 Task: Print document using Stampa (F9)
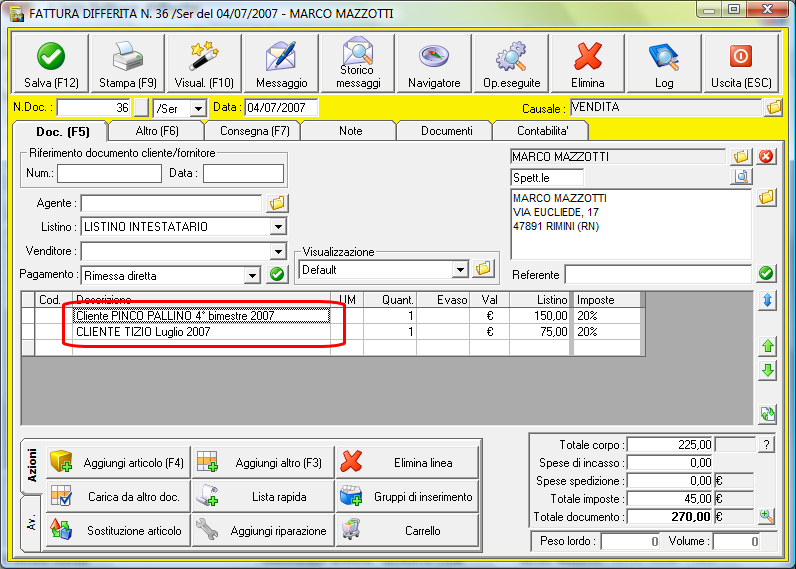[127, 63]
